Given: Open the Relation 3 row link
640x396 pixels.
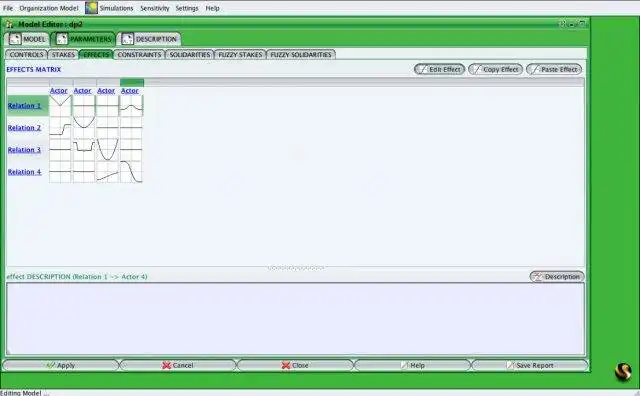Looking at the screenshot, I should (24, 150).
